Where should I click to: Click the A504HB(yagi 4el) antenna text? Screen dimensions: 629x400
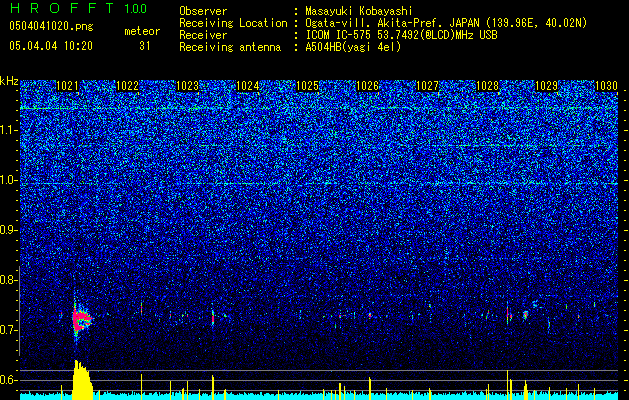click(353, 47)
